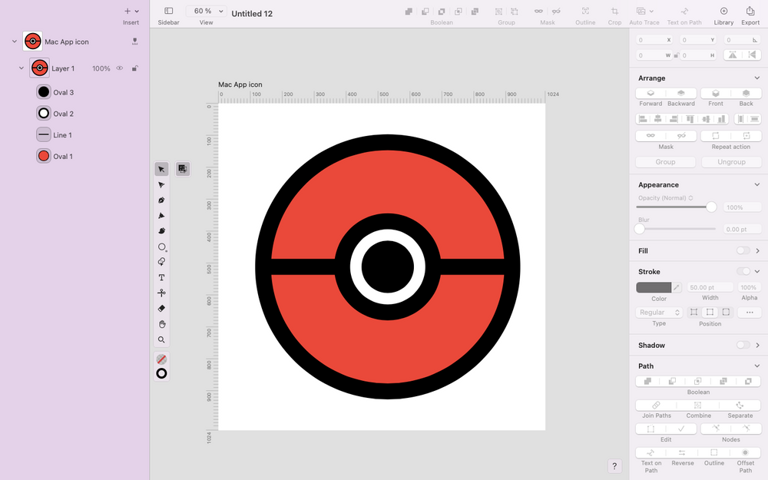The height and width of the screenshot is (480, 768).
Task: Click the Crop icon in toolbar
Action: coord(614,11)
